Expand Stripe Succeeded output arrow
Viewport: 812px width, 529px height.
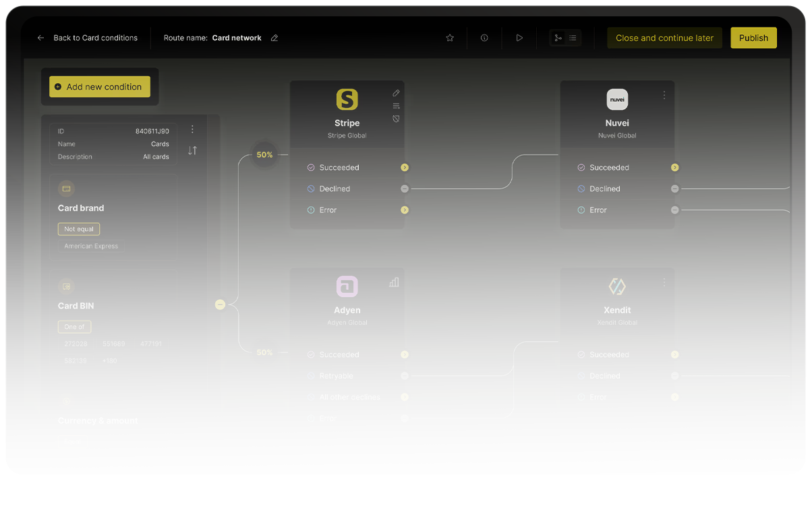click(x=405, y=167)
